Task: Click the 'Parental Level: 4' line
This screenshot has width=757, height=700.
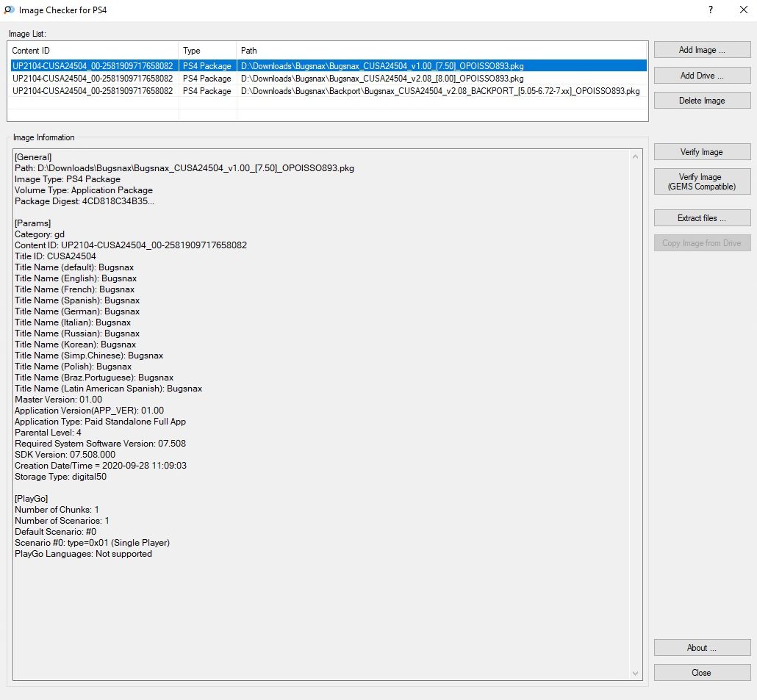Action: (x=48, y=433)
